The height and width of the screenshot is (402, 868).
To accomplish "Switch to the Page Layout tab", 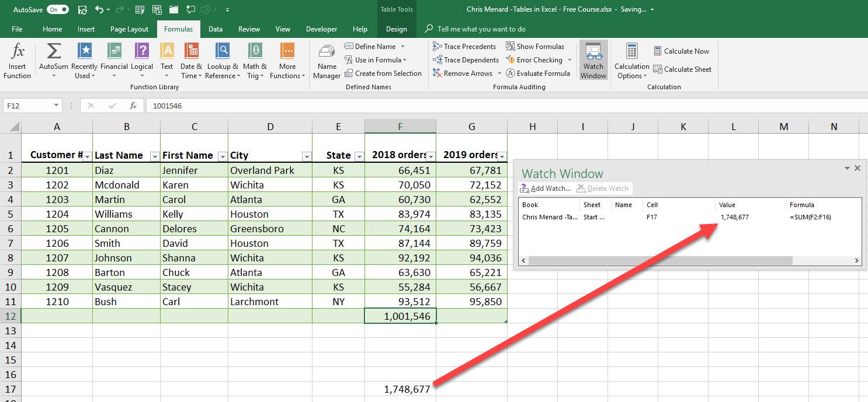I will pyautogui.click(x=129, y=29).
